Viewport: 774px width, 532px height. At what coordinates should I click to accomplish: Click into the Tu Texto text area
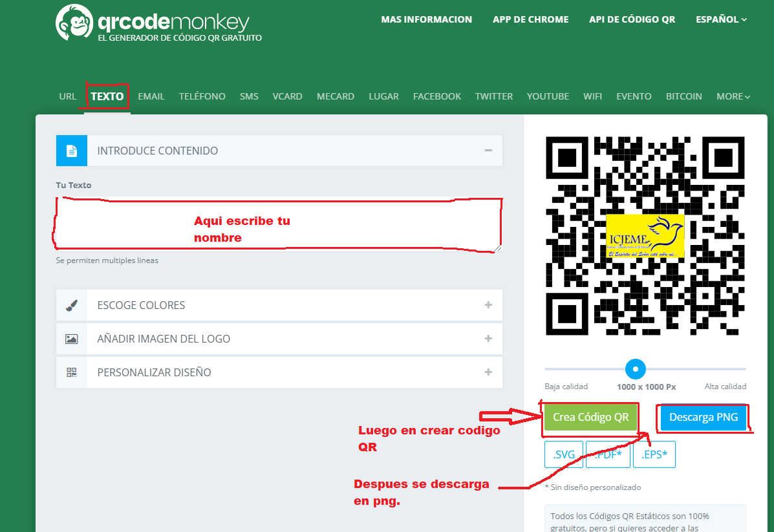point(279,224)
